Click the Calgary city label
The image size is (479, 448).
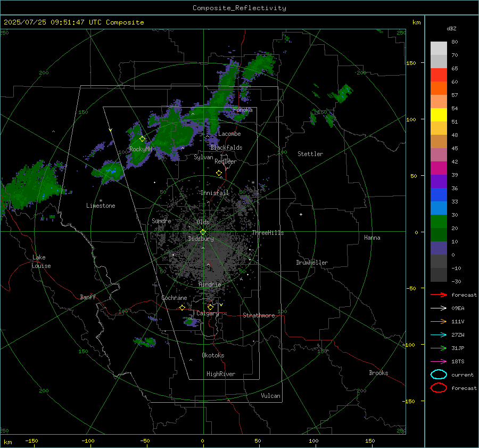(208, 313)
